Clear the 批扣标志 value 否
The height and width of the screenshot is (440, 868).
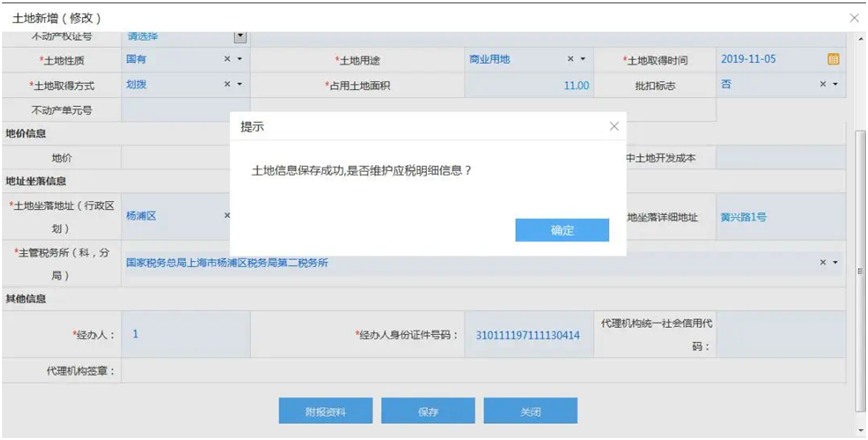tap(823, 84)
